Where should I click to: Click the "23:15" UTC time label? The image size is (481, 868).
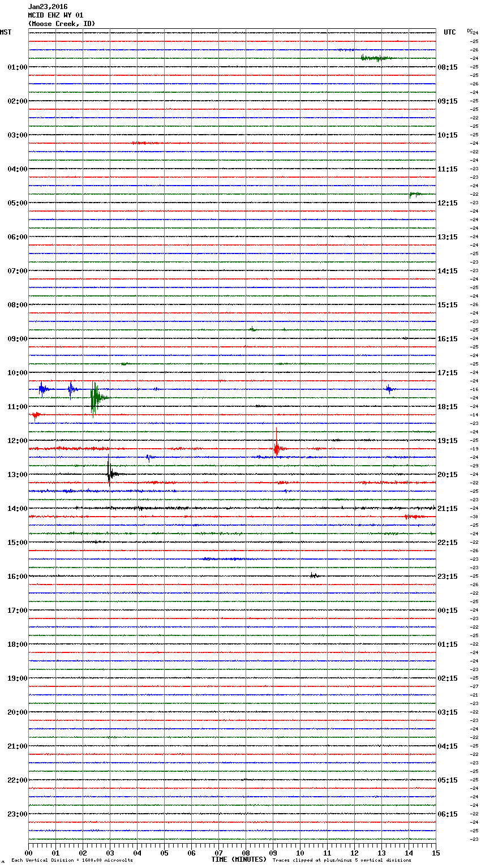[448, 577]
